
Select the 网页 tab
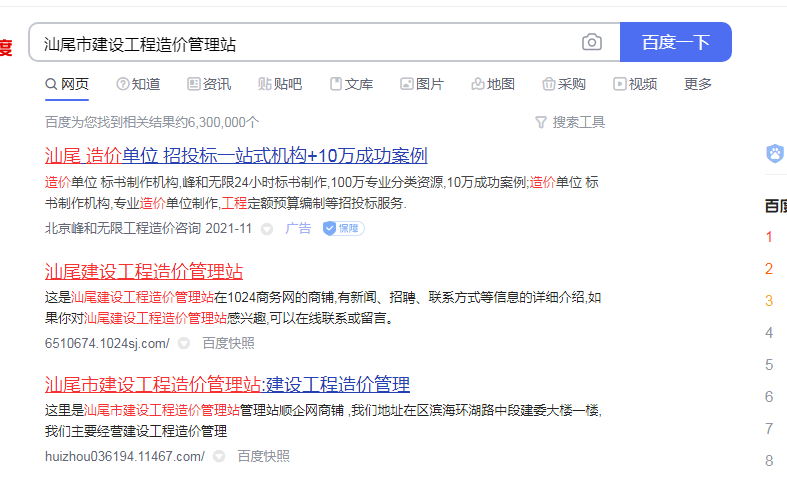67,84
